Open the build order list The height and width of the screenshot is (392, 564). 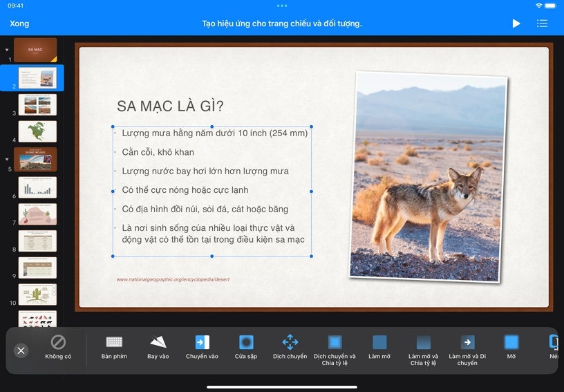542,24
